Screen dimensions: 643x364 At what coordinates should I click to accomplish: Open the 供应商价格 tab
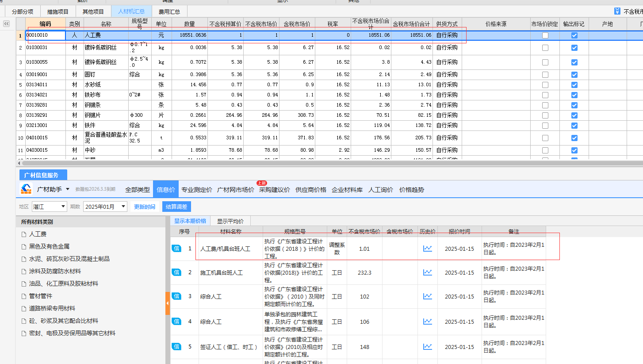pyautogui.click(x=311, y=190)
